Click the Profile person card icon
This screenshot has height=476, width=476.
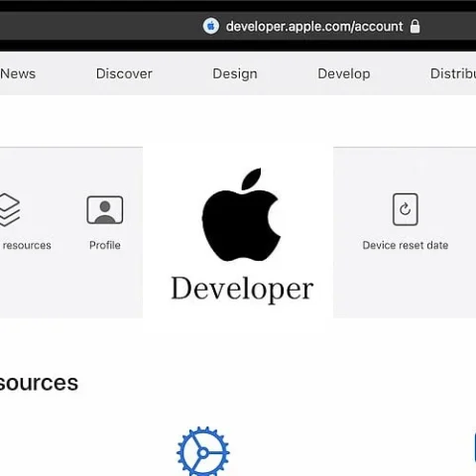[x=105, y=210]
